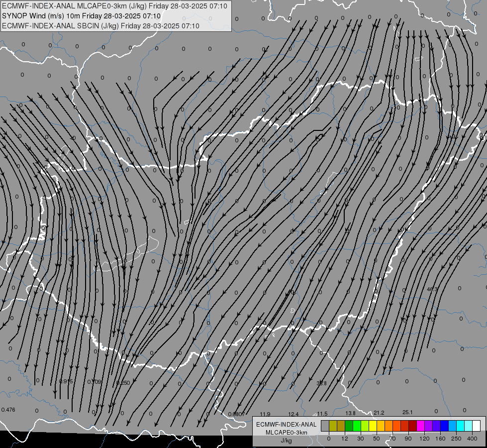
Task: Click the 70 tick label on legend
Action: click(x=392, y=439)
